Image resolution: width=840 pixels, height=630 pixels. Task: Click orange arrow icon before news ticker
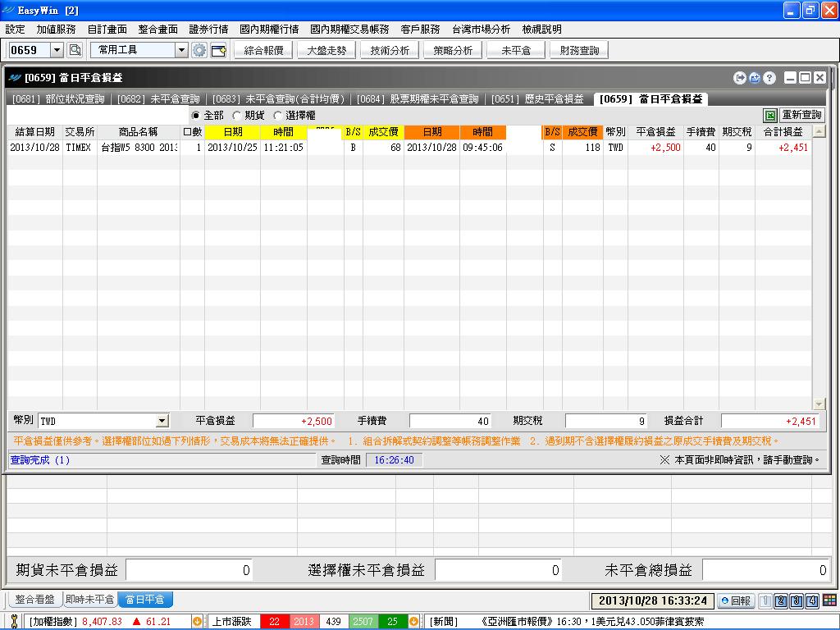click(x=413, y=622)
